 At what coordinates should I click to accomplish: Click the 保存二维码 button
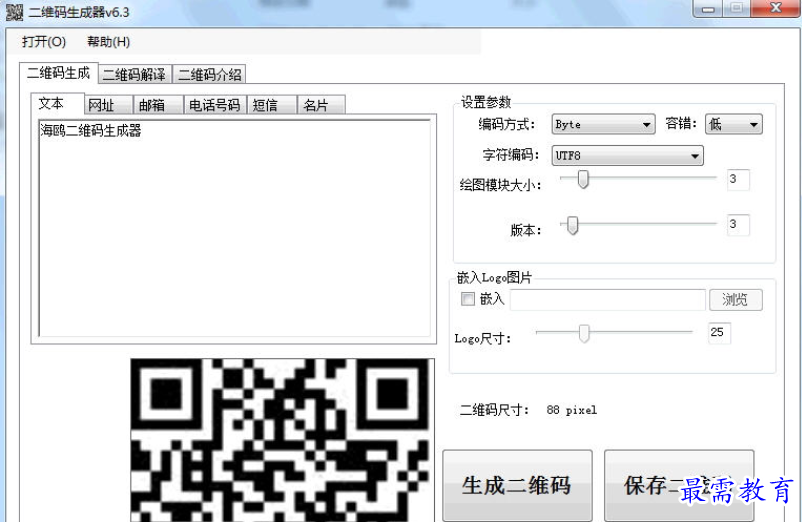click(x=679, y=485)
